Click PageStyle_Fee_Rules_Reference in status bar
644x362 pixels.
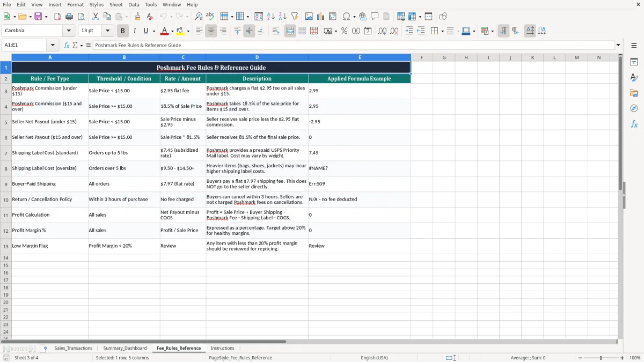pyautogui.click(x=240, y=358)
